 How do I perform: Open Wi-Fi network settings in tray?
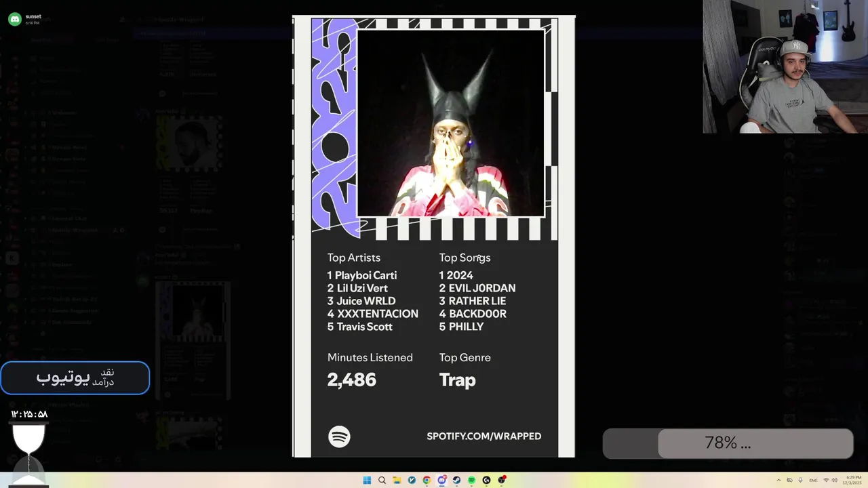pyautogui.click(x=826, y=480)
